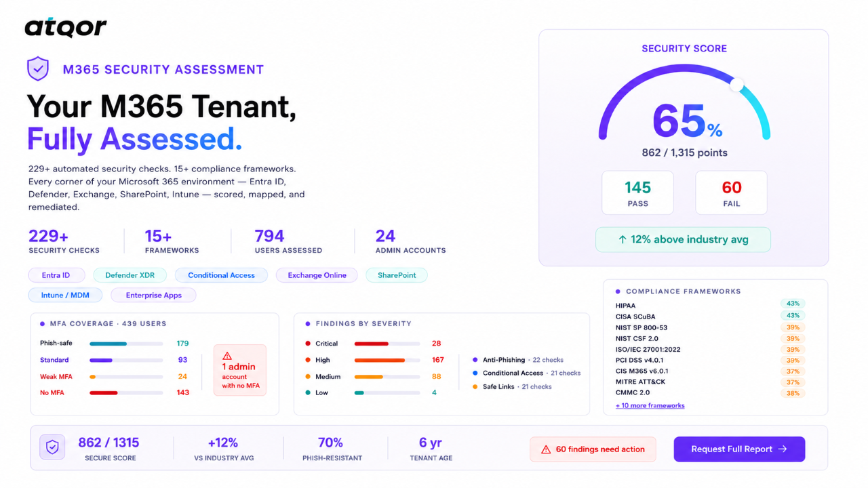This screenshot has width=868, height=488.
Task: Select the Intune / MDM tag
Action: pos(65,296)
